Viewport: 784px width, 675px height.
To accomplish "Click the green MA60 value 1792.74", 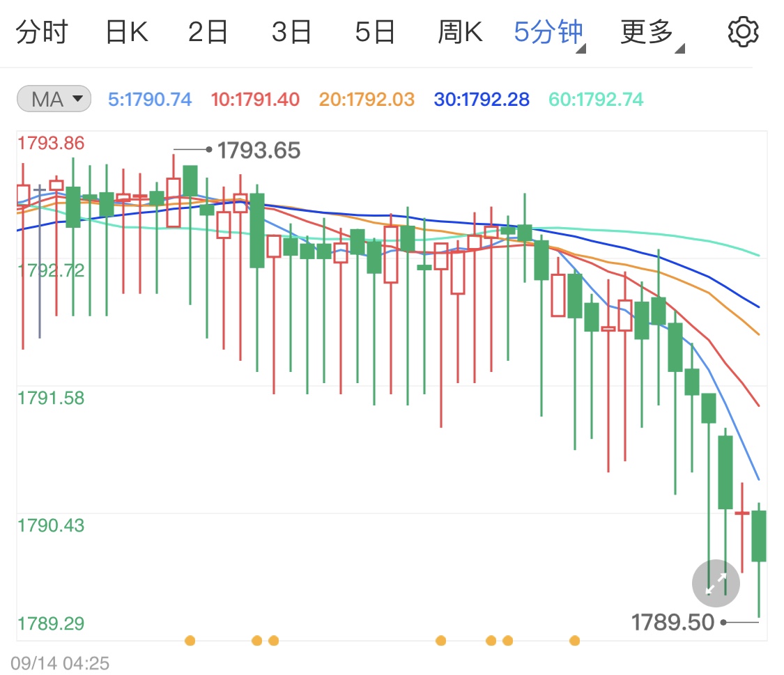I will click(x=595, y=99).
